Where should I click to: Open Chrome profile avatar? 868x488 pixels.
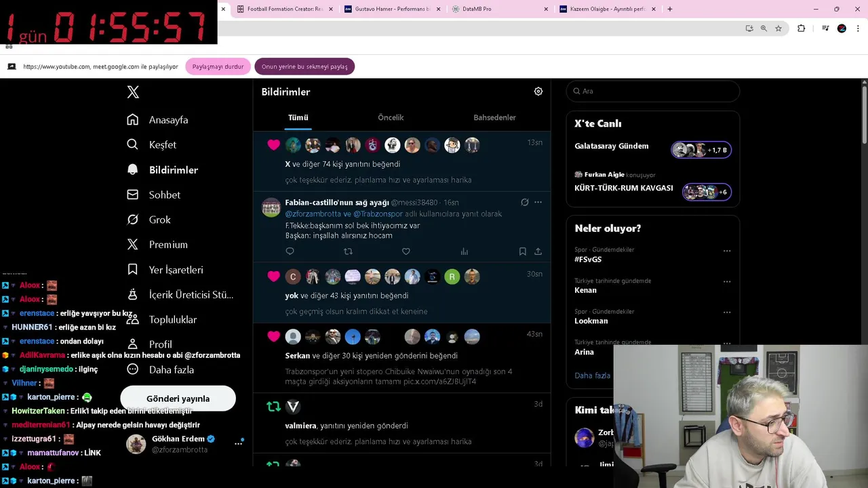pos(842,28)
